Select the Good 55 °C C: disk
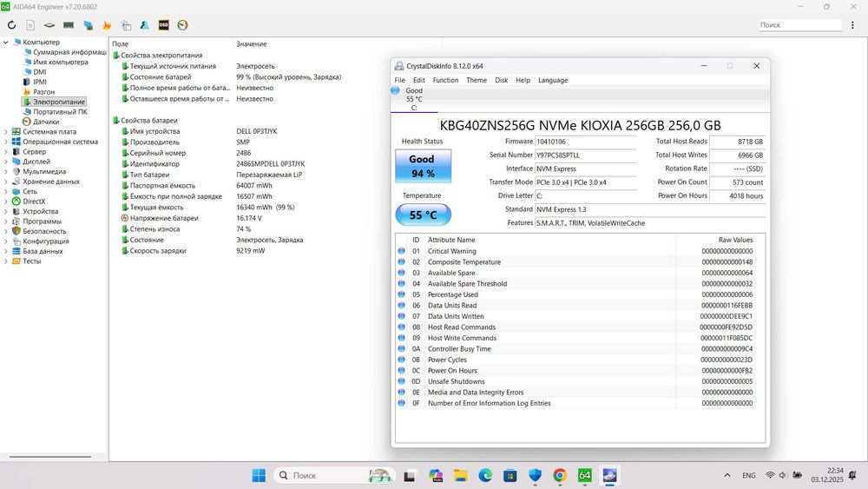 pos(413,99)
